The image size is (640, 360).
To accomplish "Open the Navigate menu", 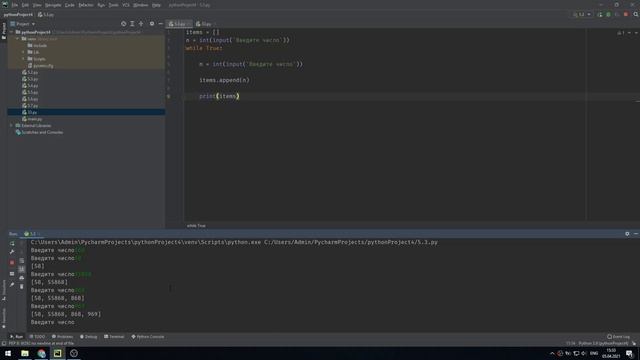I will click(x=53, y=5).
